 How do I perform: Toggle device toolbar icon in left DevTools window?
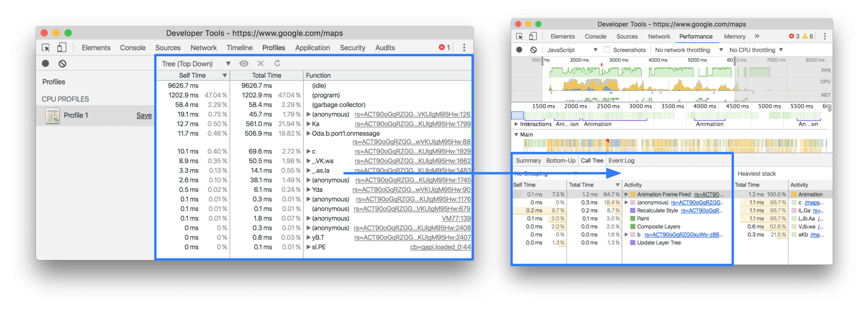pos(62,48)
